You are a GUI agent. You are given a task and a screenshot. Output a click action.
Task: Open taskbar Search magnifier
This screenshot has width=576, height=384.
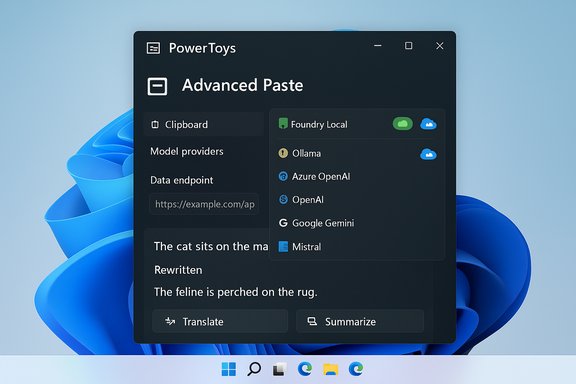[254, 369]
